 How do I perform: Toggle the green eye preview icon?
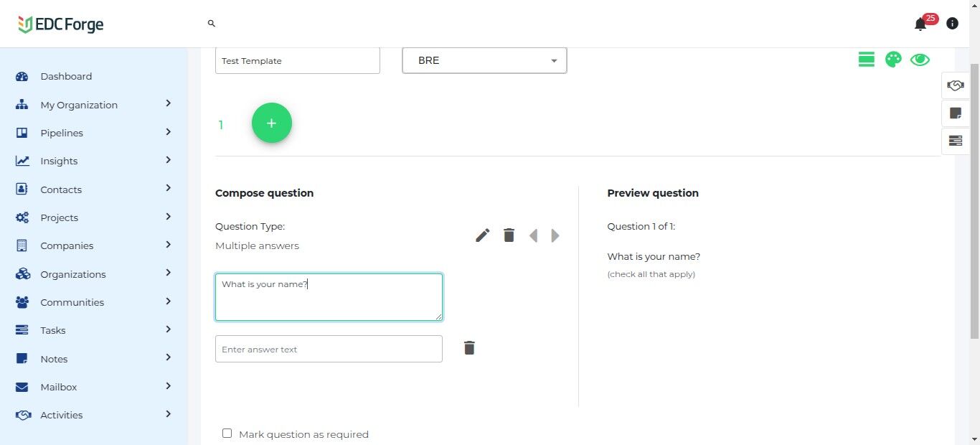pos(920,60)
